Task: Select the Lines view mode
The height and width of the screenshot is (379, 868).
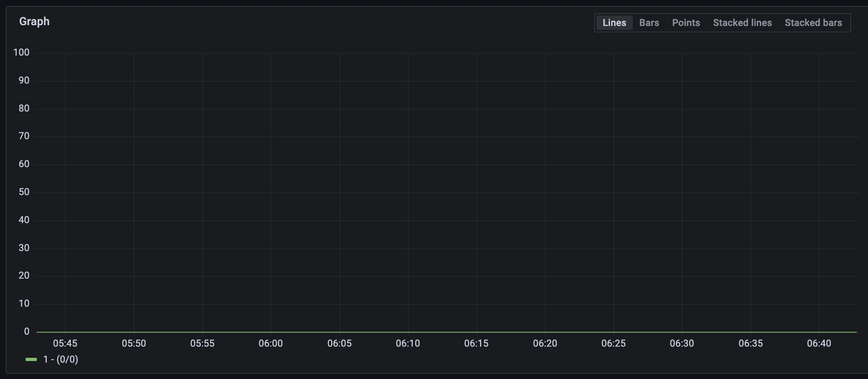Action: tap(614, 22)
